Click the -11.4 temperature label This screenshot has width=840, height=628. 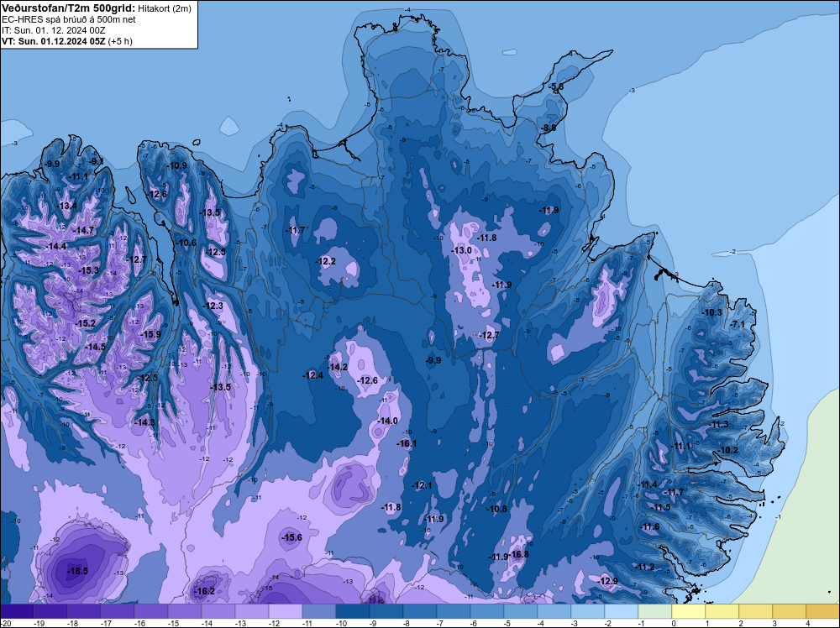tap(647, 484)
